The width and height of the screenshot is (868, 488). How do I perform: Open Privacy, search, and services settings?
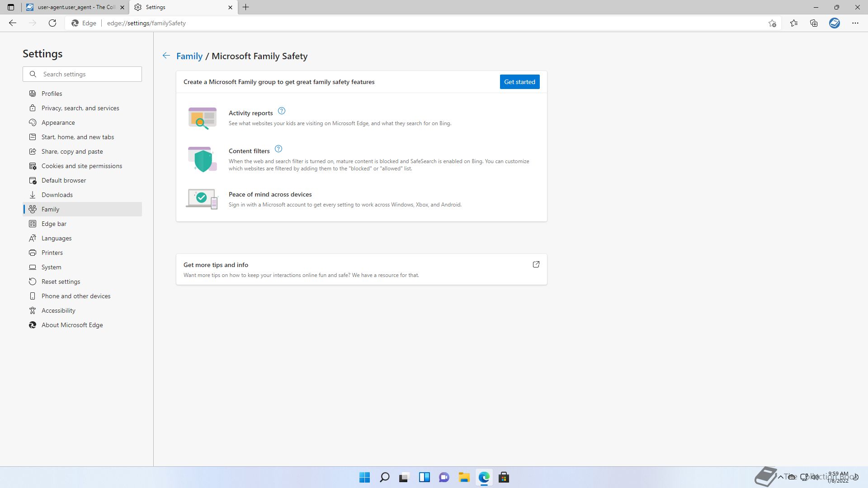pos(80,108)
